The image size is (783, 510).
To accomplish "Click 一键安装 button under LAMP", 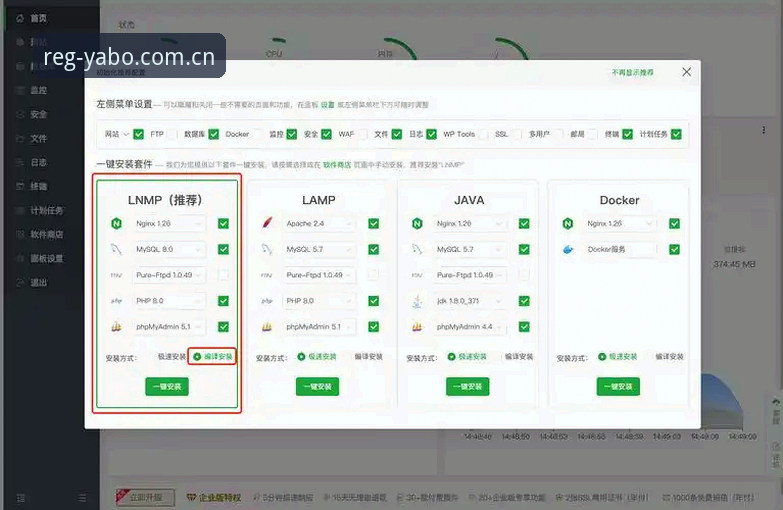I will point(318,387).
